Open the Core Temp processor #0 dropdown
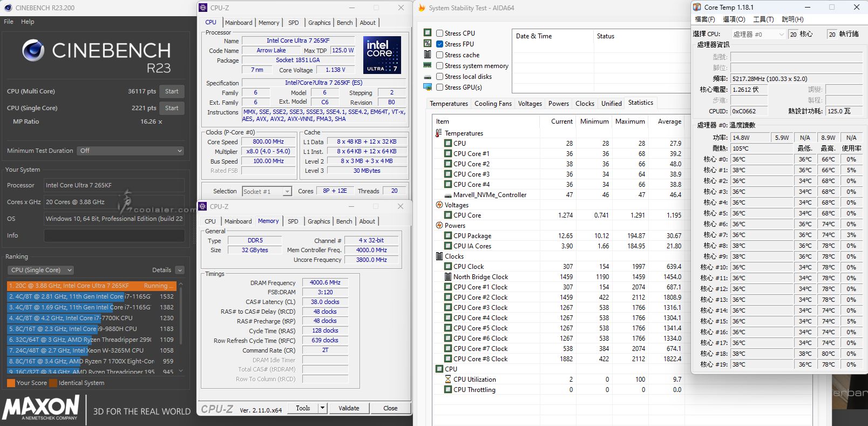Screen dimensions: 868x426 (758, 34)
